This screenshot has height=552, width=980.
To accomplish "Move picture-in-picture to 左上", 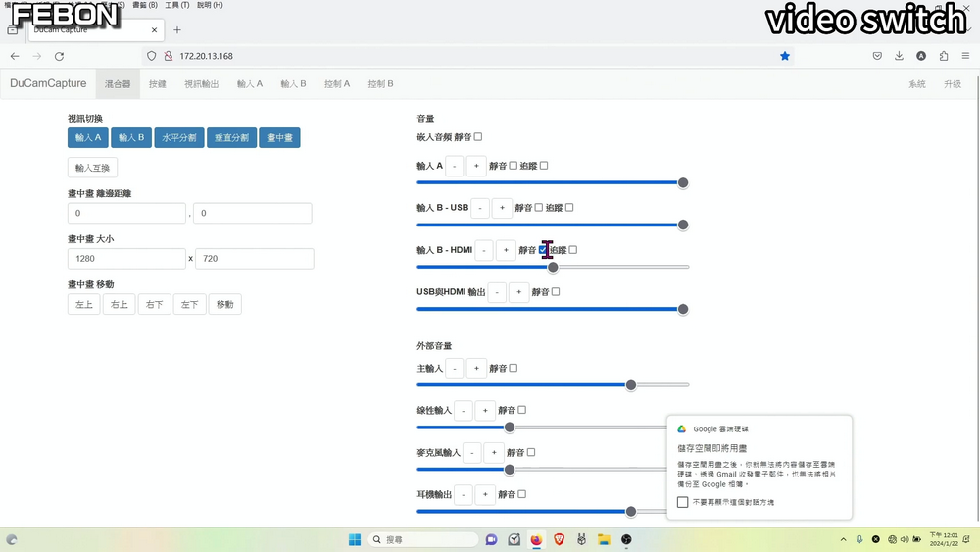I will click(x=83, y=305).
